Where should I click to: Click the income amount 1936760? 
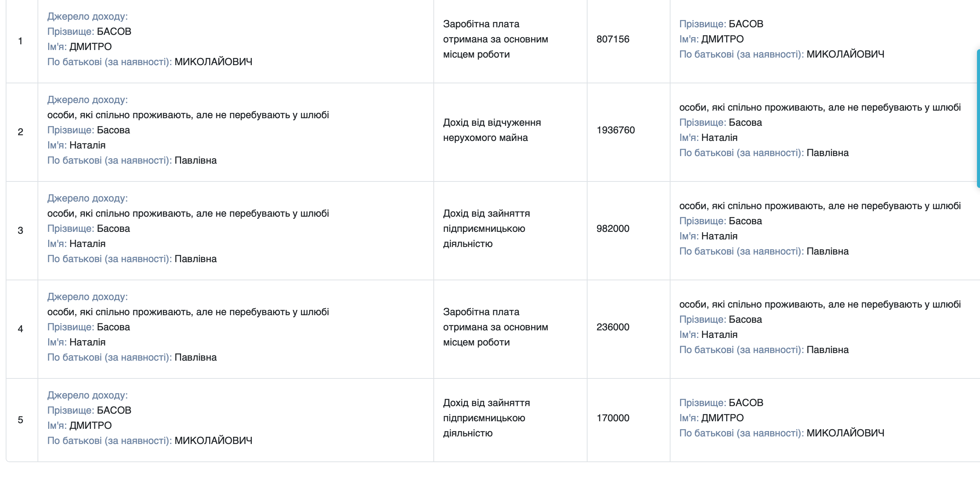pos(615,130)
